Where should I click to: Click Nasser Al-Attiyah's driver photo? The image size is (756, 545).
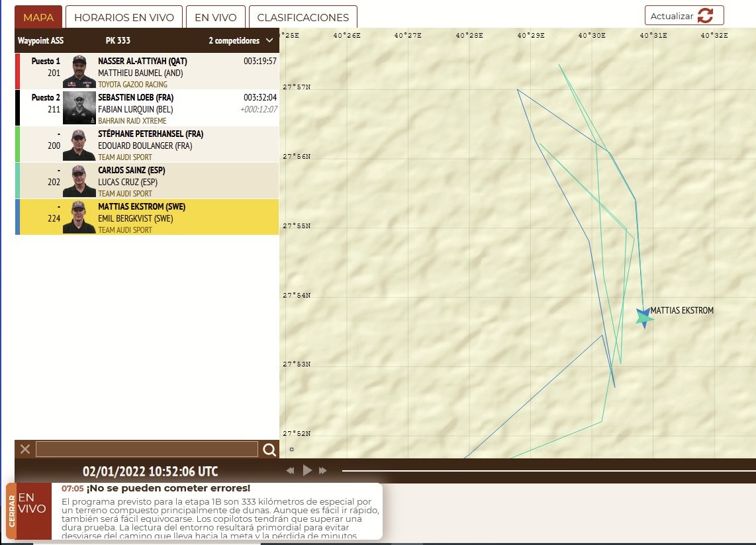(79, 71)
